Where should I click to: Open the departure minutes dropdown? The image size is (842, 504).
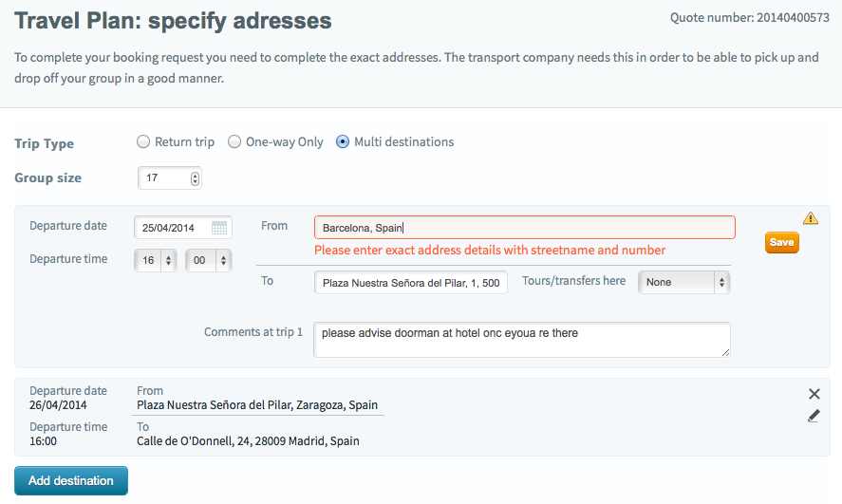click(x=208, y=260)
